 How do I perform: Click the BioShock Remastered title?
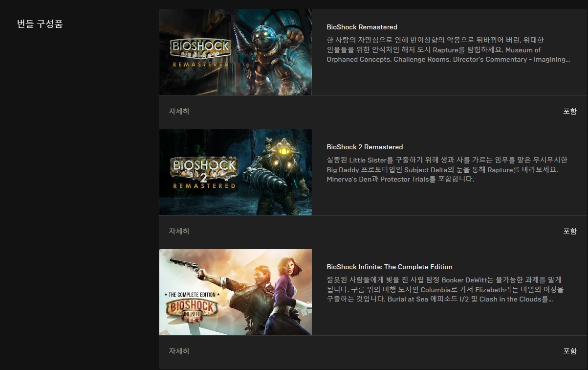(x=362, y=27)
